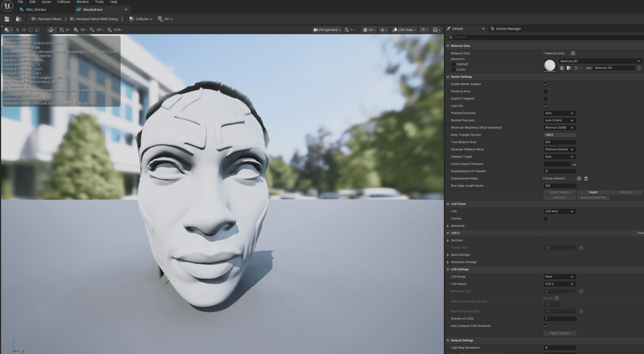Click the Material_001 preview thumbnail
Viewport: 644px width, 354px height.
(x=549, y=65)
